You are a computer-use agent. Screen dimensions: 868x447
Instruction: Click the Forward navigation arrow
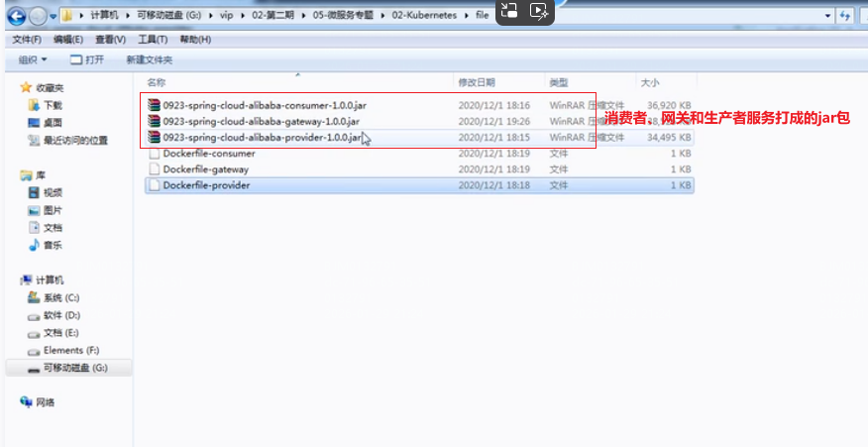(x=37, y=17)
